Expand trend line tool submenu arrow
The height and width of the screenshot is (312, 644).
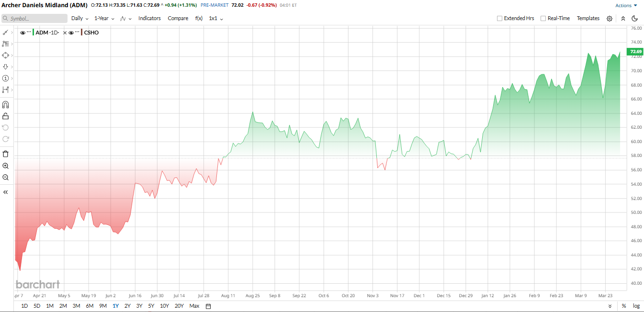point(12,32)
